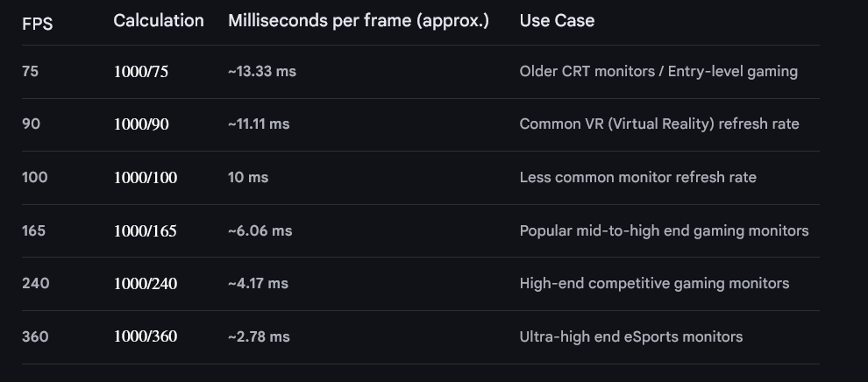Click the 1000/75 calculation cell
This screenshot has height=382, width=868.
click(x=140, y=72)
